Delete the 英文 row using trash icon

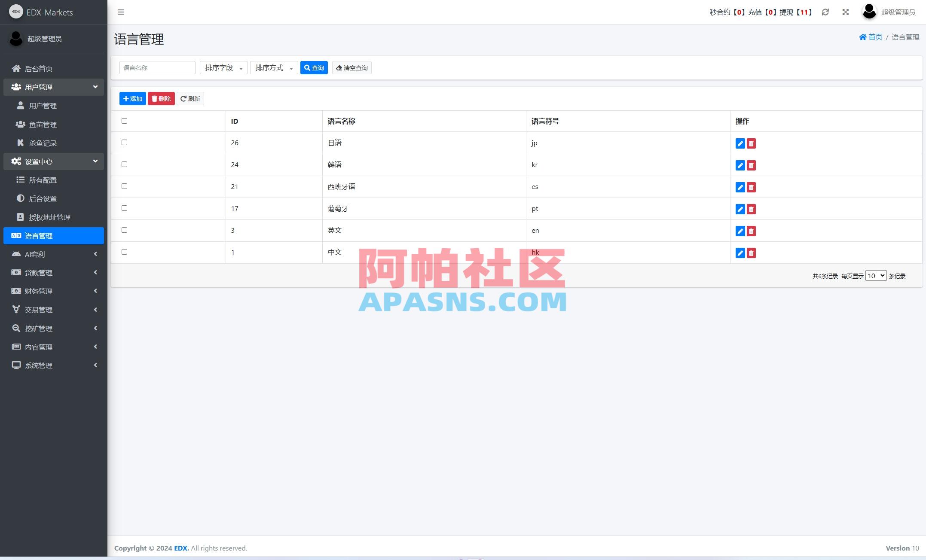pos(751,231)
